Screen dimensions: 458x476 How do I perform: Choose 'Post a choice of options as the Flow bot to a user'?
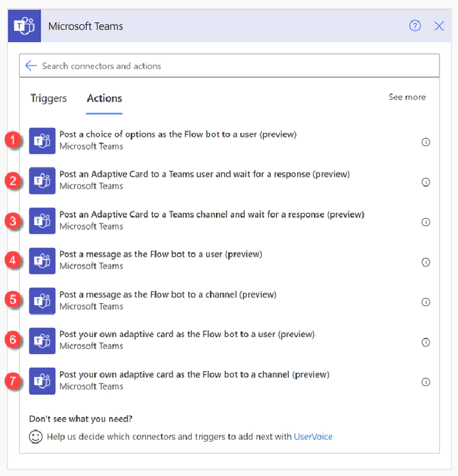pyautogui.click(x=178, y=134)
